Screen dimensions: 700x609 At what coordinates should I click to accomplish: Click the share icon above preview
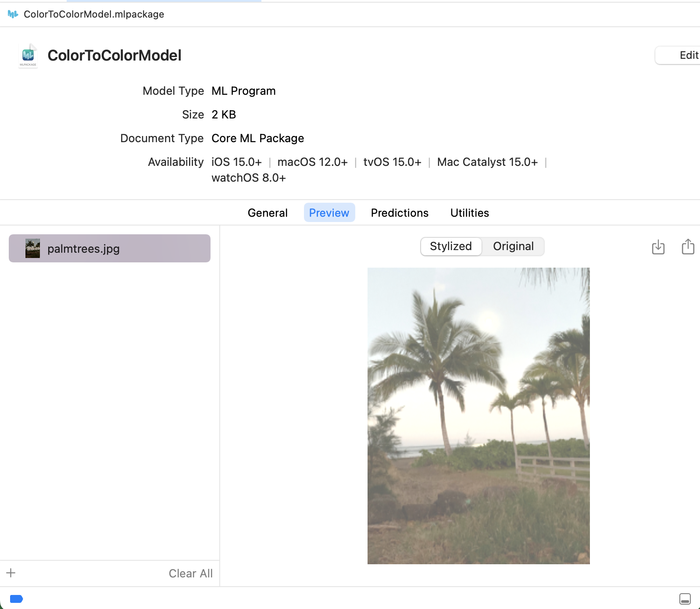(x=688, y=246)
